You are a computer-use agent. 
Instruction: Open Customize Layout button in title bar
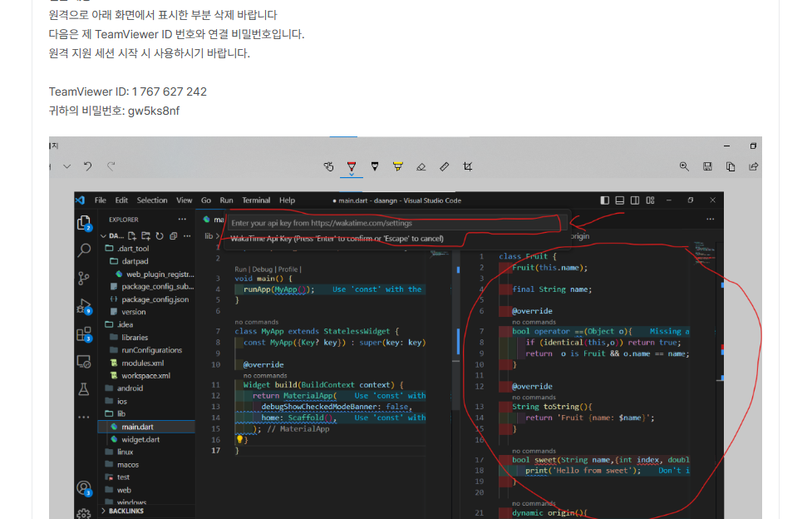651,200
